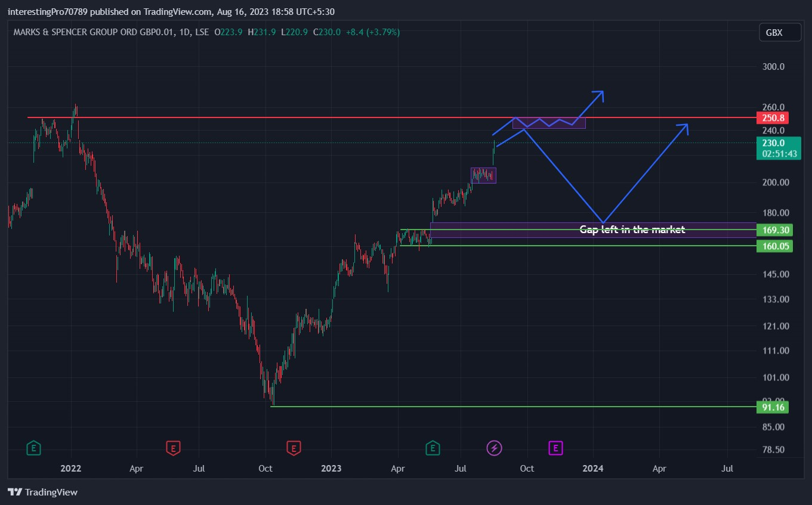Click the 1D interval in the chart legend

[183, 32]
